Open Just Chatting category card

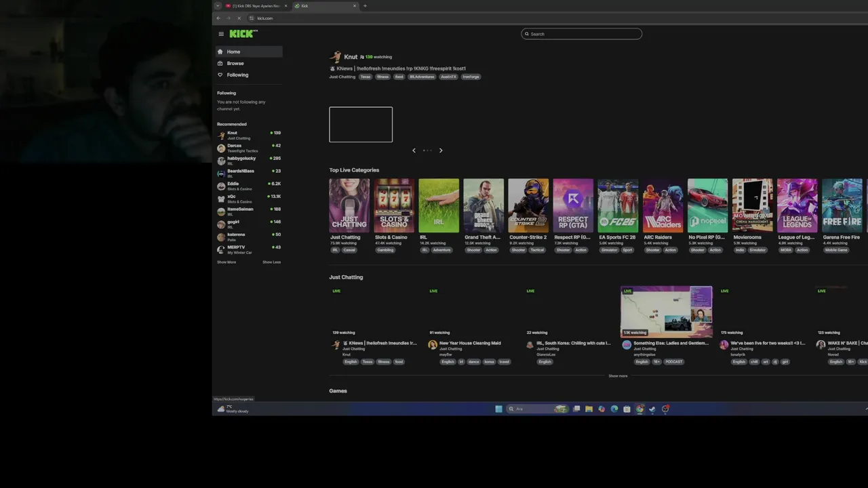[349, 206]
